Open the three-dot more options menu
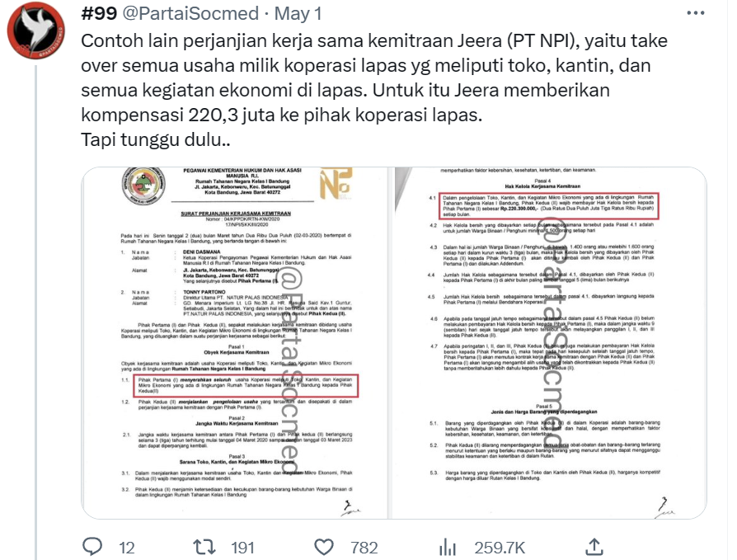 click(696, 13)
